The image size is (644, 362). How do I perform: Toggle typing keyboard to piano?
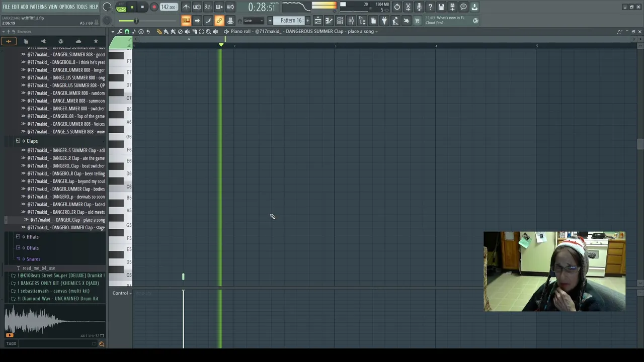tap(186, 21)
